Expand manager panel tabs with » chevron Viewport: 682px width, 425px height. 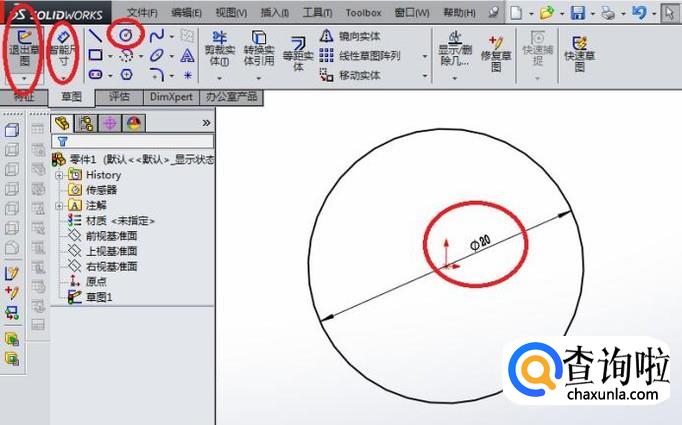click(206, 123)
